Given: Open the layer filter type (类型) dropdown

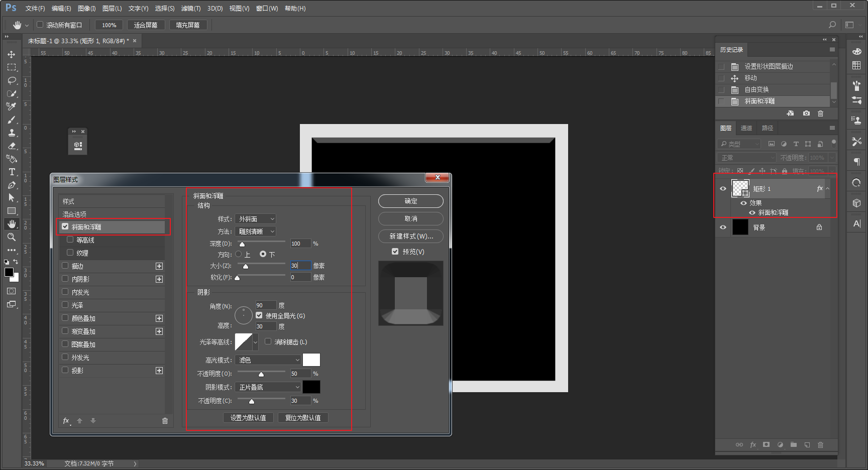Looking at the screenshot, I should click(740, 144).
